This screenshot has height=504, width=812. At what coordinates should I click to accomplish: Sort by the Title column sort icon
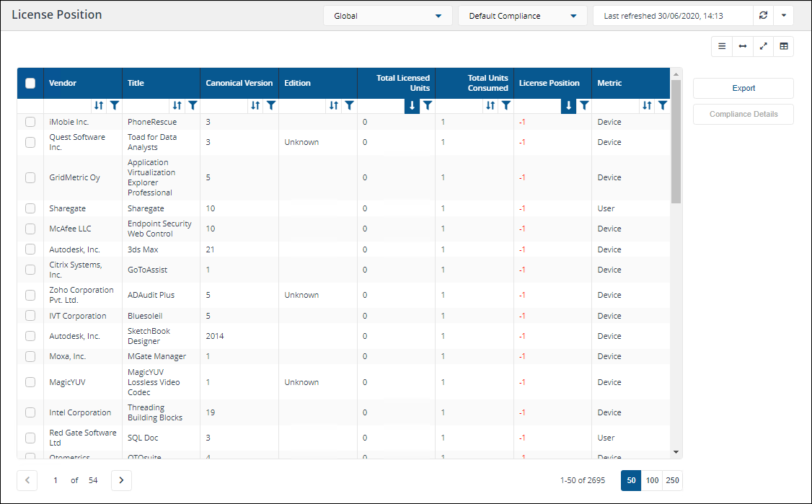pyautogui.click(x=177, y=105)
